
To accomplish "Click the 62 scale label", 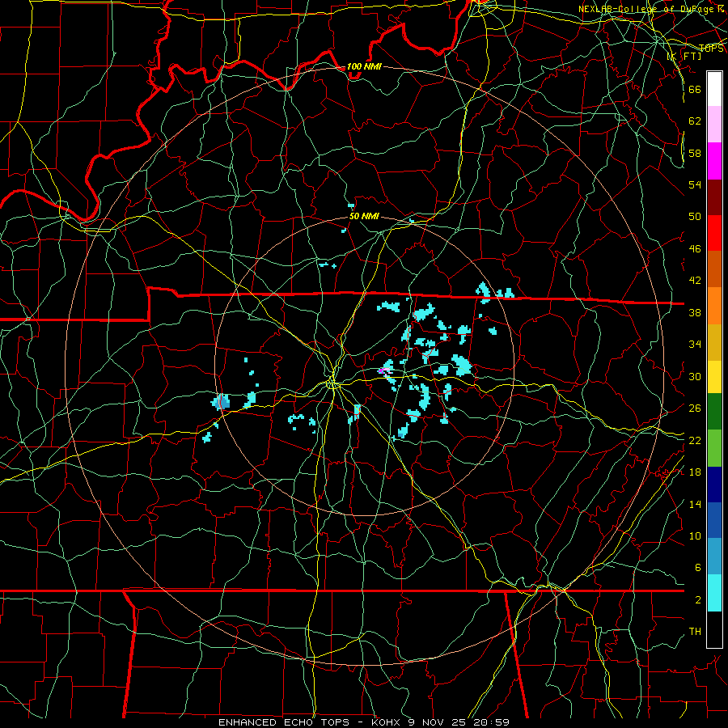I will click(x=695, y=121).
